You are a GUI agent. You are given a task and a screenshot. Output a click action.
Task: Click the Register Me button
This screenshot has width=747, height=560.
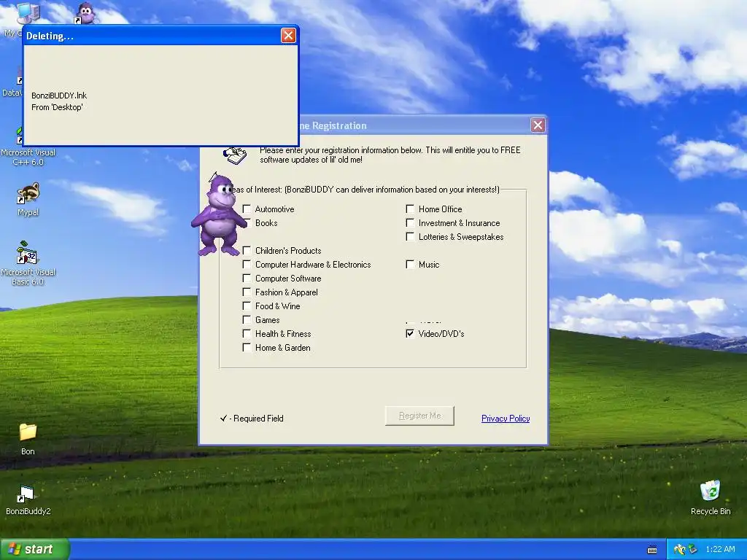(x=419, y=416)
